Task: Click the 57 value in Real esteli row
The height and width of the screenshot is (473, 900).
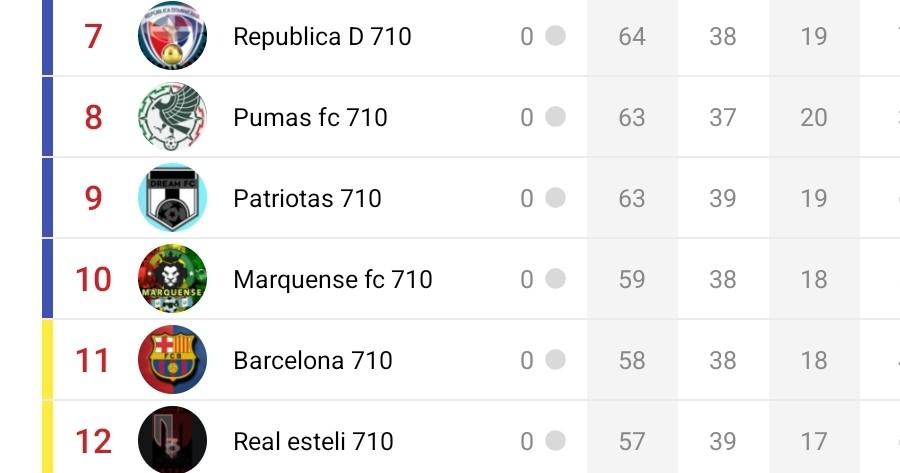Action: (x=632, y=441)
